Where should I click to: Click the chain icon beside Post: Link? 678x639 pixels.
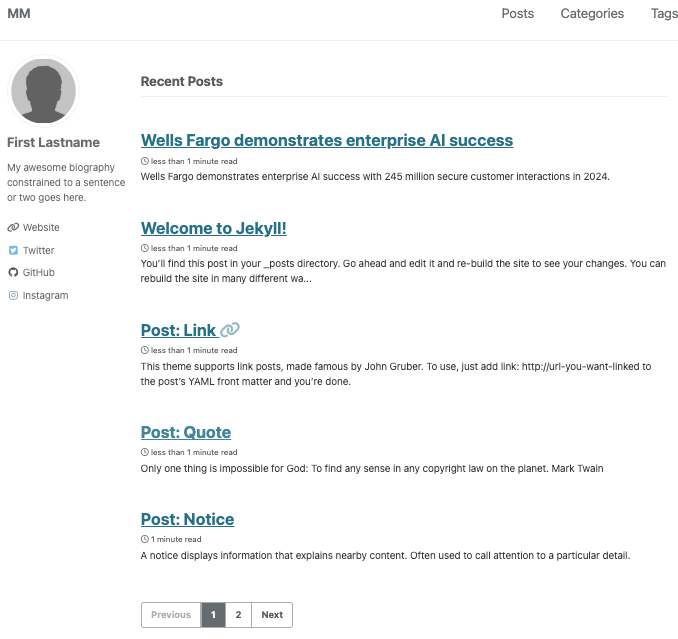(x=230, y=330)
